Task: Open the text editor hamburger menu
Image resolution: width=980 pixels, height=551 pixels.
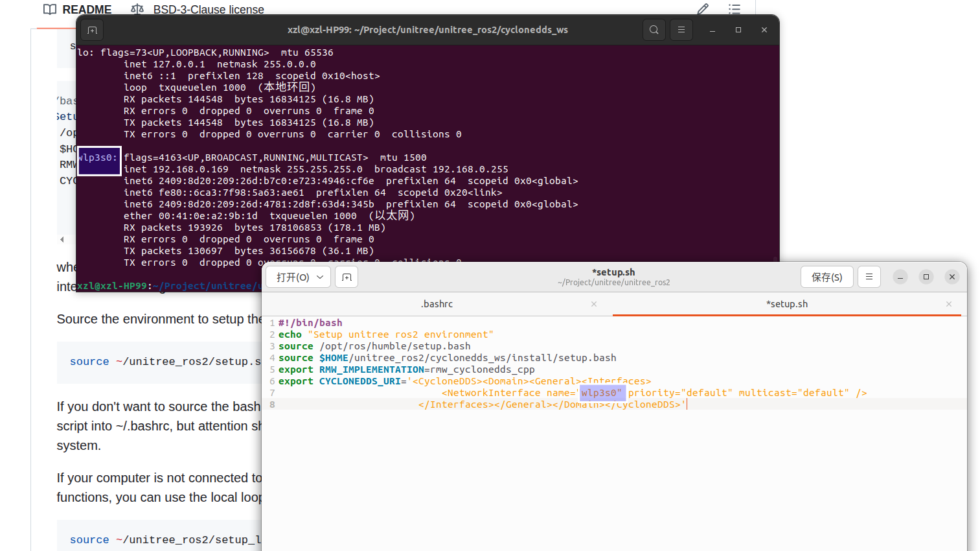Action: tap(869, 277)
